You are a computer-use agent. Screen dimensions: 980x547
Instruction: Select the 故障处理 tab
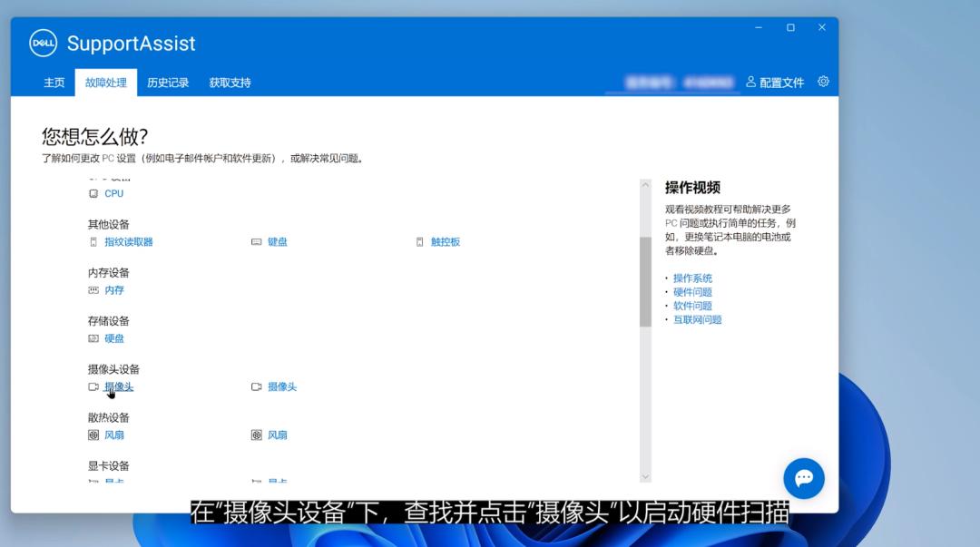pyautogui.click(x=106, y=82)
